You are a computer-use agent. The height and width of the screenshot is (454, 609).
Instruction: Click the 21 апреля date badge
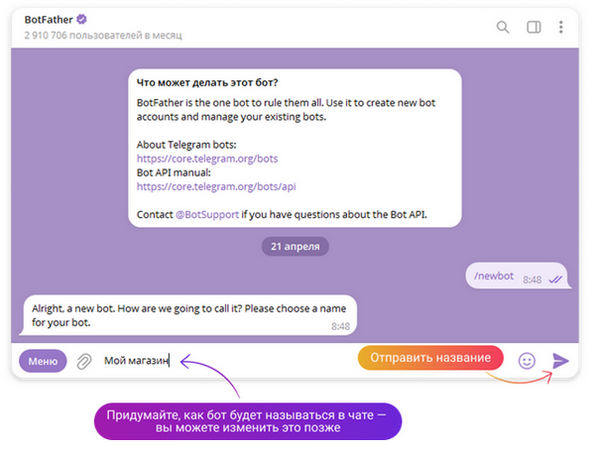point(295,245)
